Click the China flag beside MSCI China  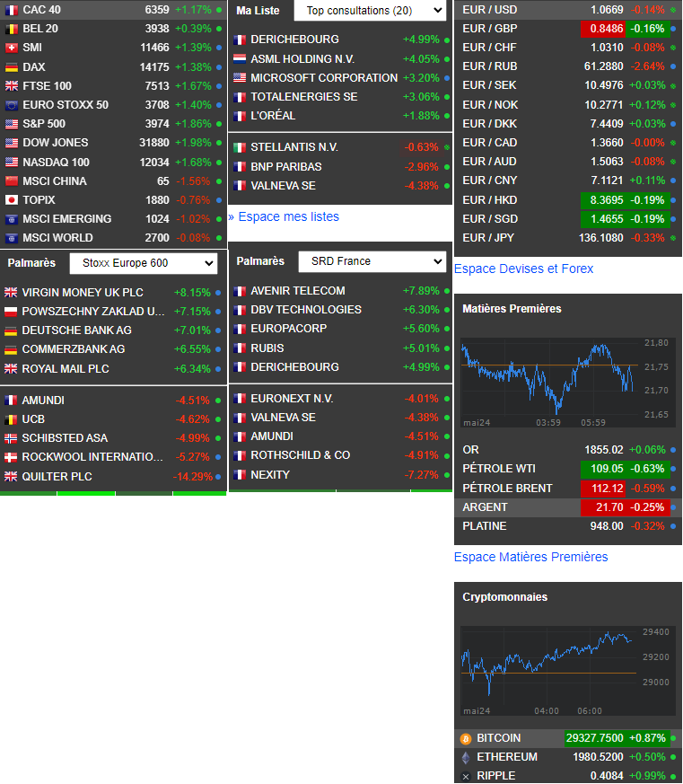12,181
